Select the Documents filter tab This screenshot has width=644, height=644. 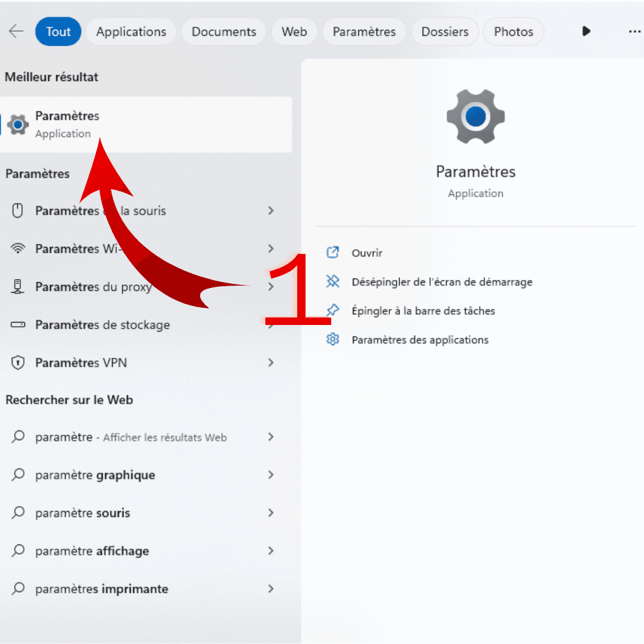pyautogui.click(x=224, y=32)
